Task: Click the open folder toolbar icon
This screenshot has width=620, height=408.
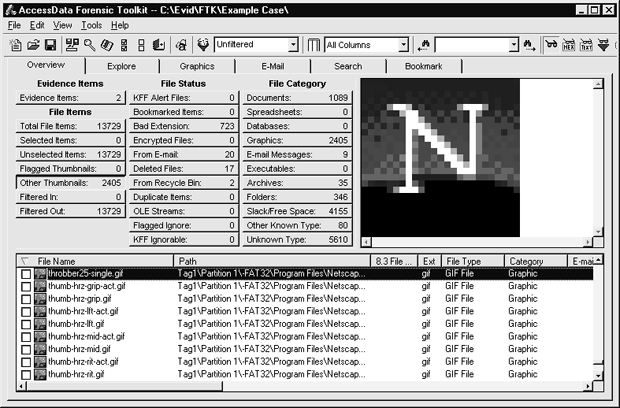Action: click(31, 45)
